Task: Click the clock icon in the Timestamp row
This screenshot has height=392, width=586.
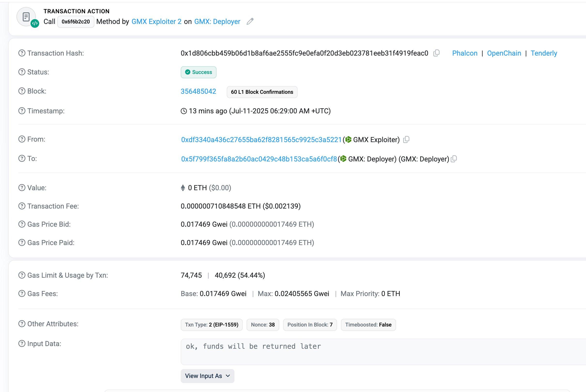Action: [x=184, y=111]
